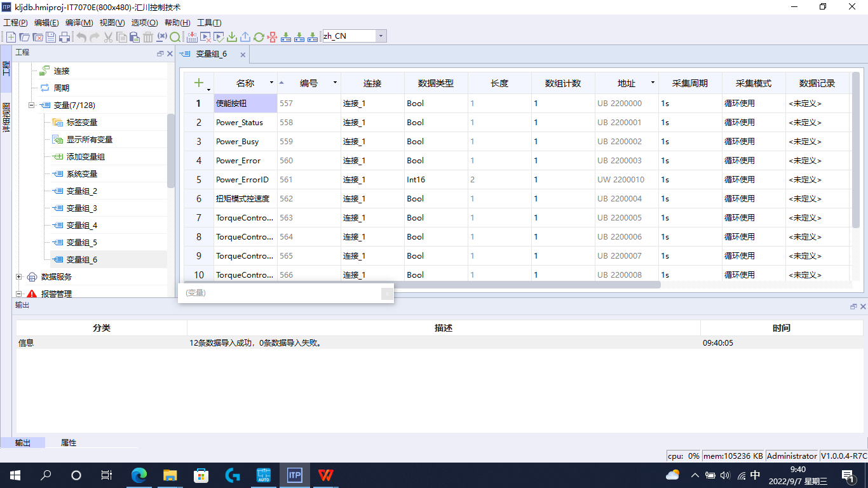Float the 输出 panel via its restore icon
The width and height of the screenshot is (868, 488).
tap(853, 306)
